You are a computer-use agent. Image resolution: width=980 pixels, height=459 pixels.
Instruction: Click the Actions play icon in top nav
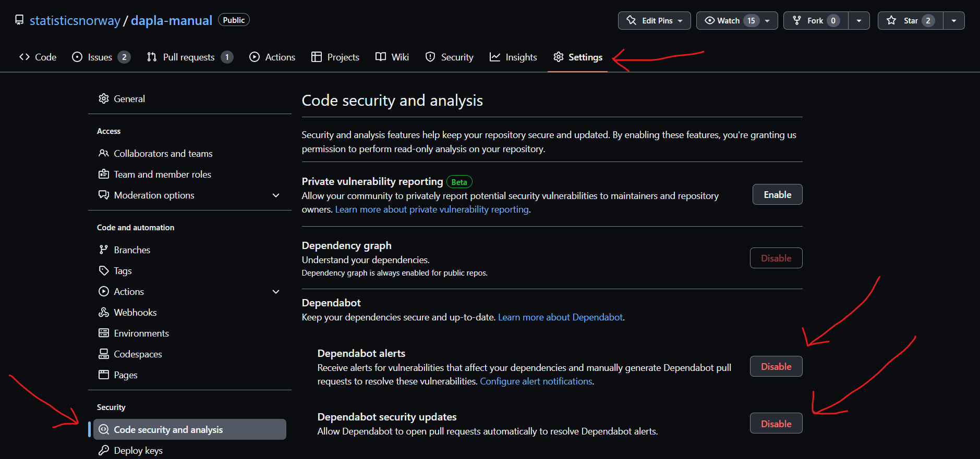pos(255,57)
